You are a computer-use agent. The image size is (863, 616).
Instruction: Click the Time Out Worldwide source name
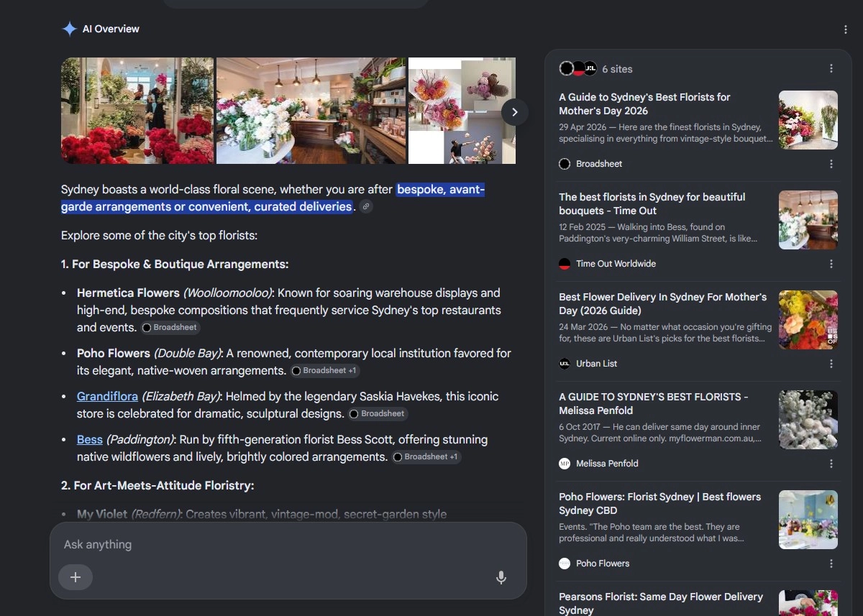coord(616,264)
